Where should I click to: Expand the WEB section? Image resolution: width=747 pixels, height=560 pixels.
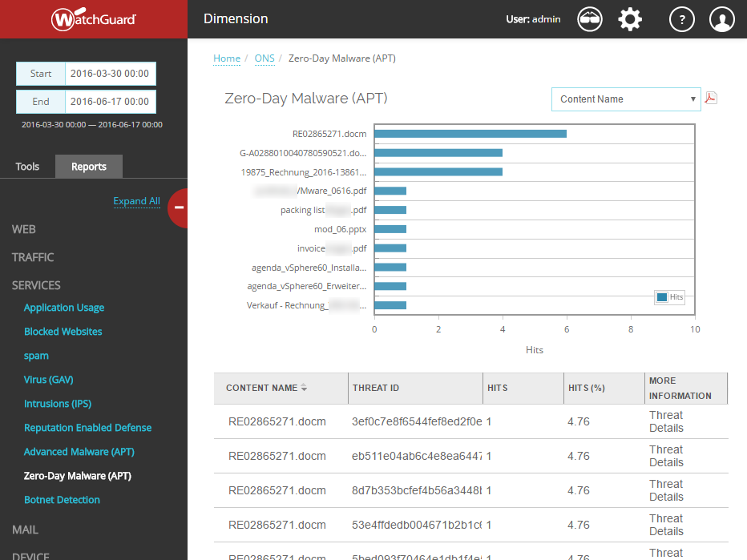[24, 229]
